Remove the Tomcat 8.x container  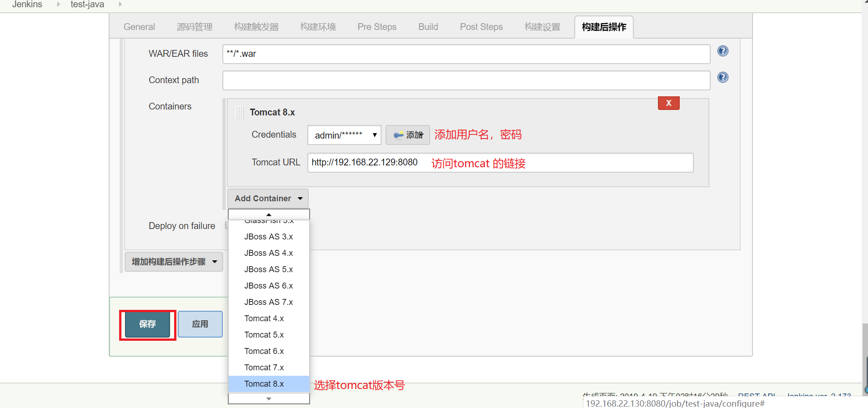point(668,103)
